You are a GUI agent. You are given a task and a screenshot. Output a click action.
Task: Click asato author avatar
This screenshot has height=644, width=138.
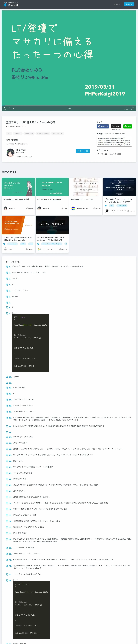pyautogui.click(x=5, y=249)
